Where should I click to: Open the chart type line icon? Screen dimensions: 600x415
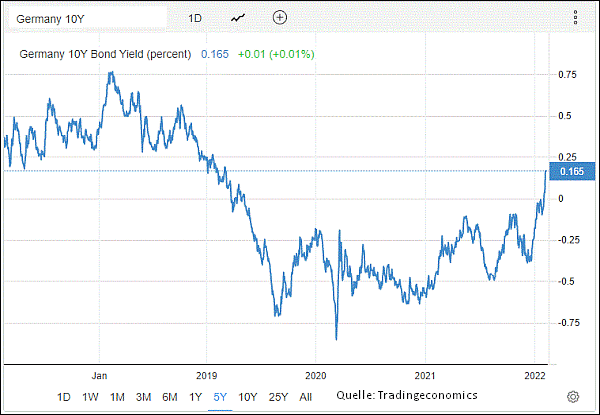pos(238,18)
